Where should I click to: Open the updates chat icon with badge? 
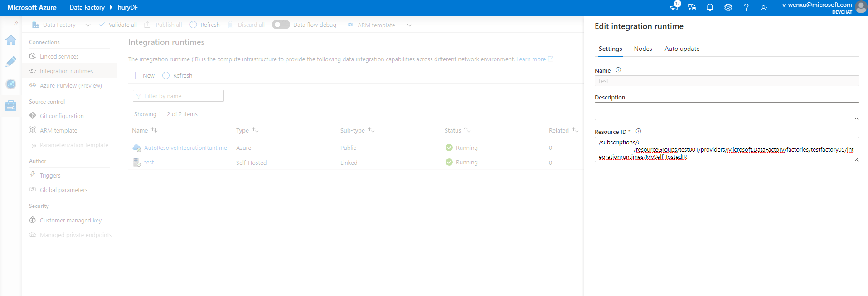[675, 6]
